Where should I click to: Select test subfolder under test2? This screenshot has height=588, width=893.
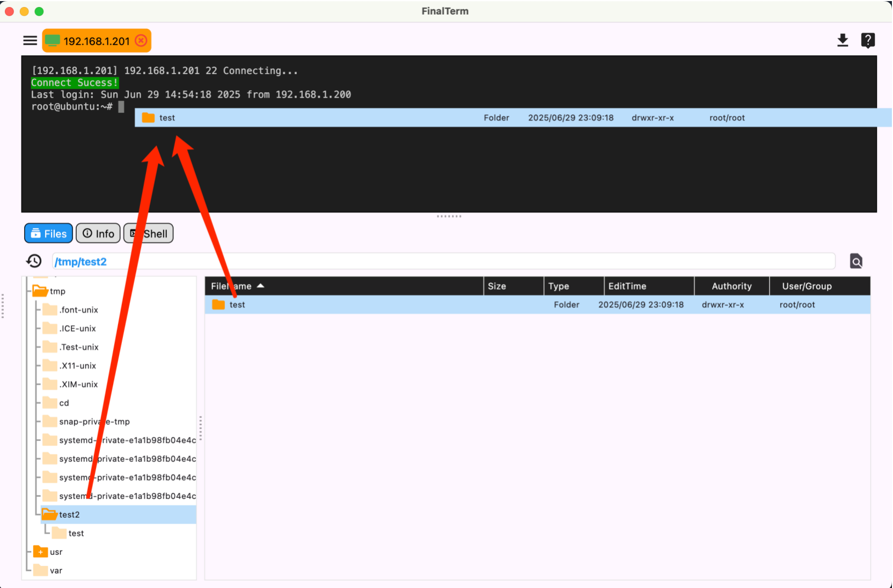click(x=76, y=533)
